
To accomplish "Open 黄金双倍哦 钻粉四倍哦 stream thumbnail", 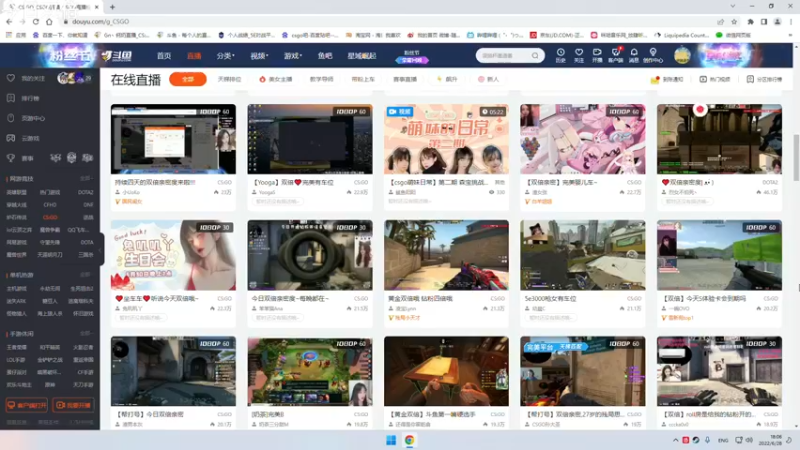I will pos(446,255).
